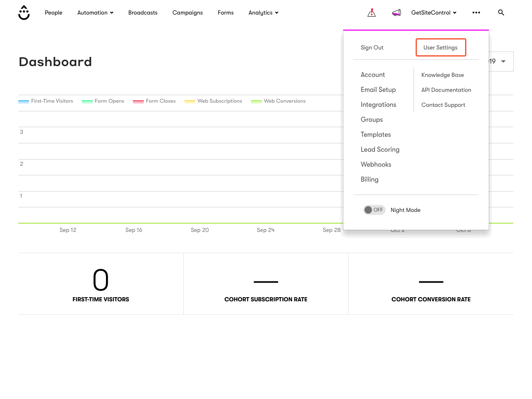Toggle Night Mode switch on
Image resolution: width=532 pixels, height=399 pixels.
[x=374, y=210]
